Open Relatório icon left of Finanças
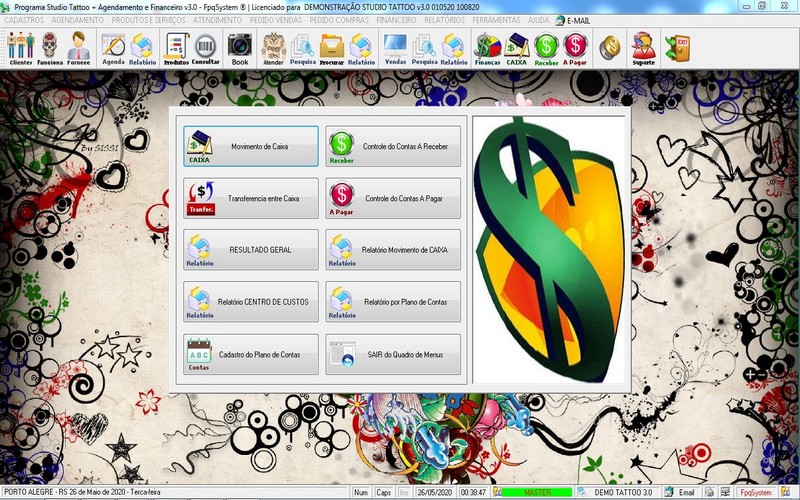Screen dimensions: 800x500 click(454, 48)
